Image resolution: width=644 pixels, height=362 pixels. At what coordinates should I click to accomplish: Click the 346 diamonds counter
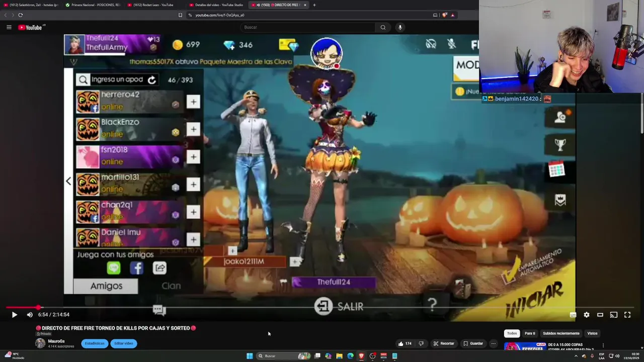pyautogui.click(x=238, y=45)
